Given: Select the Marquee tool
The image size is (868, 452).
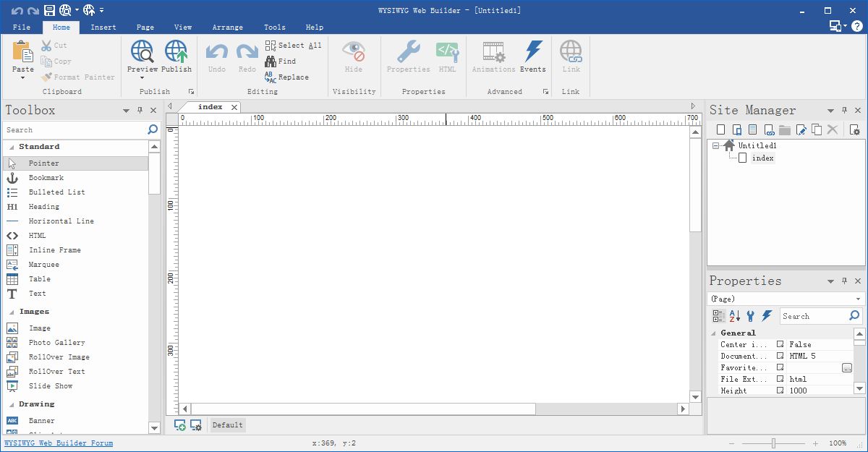Looking at the screenshot, I should click(x=76, y=265).
